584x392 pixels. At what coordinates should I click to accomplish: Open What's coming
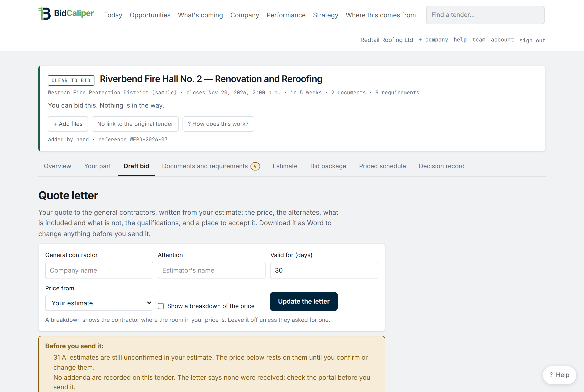click(200, 15)
